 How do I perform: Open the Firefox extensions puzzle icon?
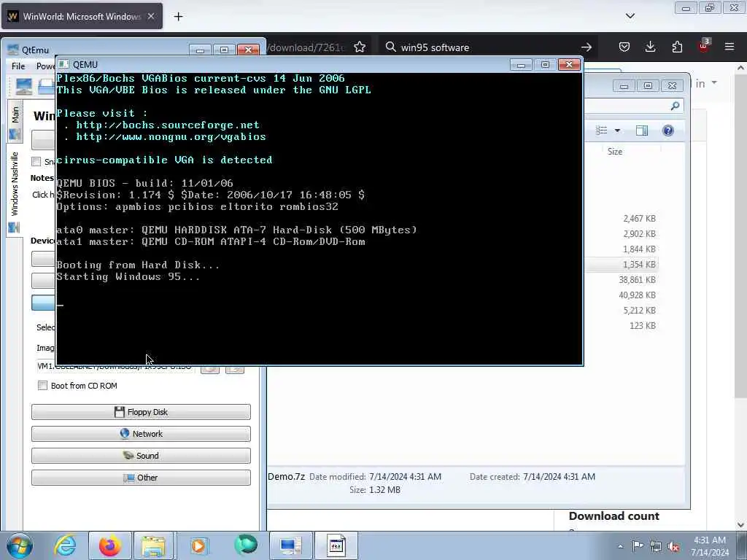[677, 47]
